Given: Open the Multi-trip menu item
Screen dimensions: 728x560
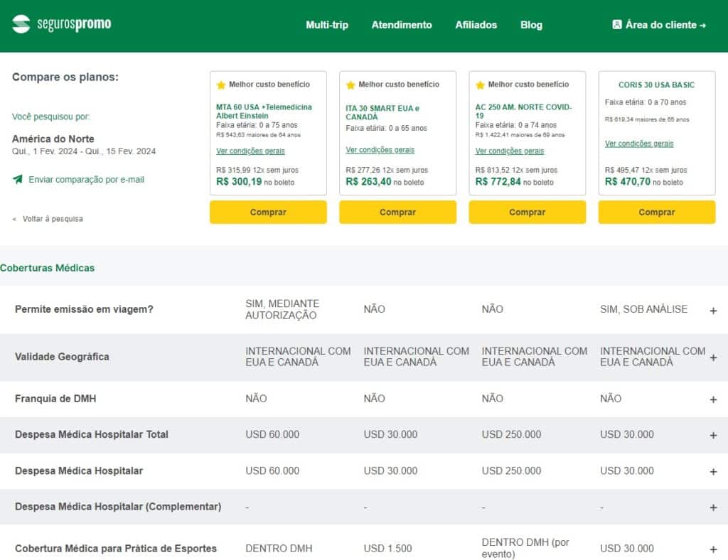Looking at the screenshot, I should 326,25.
